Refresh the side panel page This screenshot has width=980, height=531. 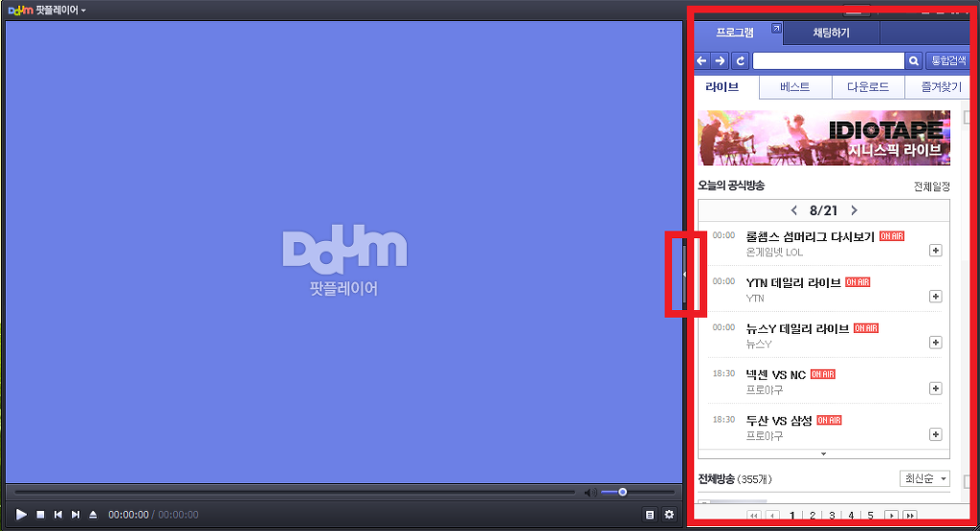(741, 60)
